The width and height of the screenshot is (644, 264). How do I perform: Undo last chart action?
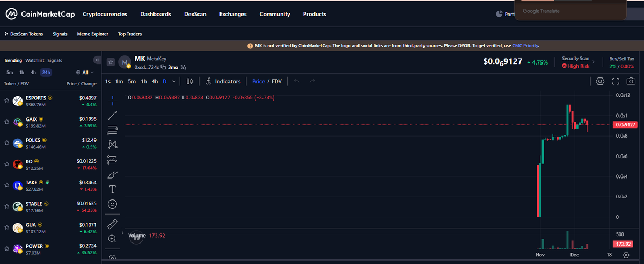297,81
